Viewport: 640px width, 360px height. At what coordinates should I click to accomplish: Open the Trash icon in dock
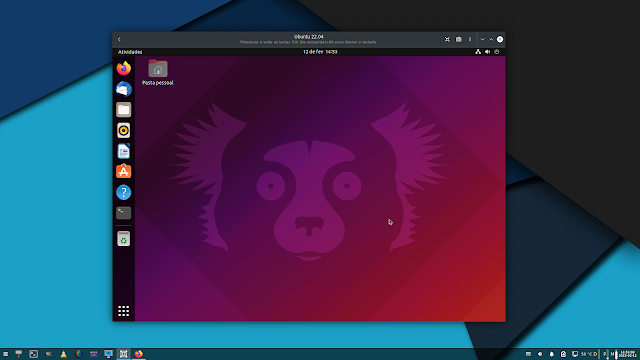[124, 239]
